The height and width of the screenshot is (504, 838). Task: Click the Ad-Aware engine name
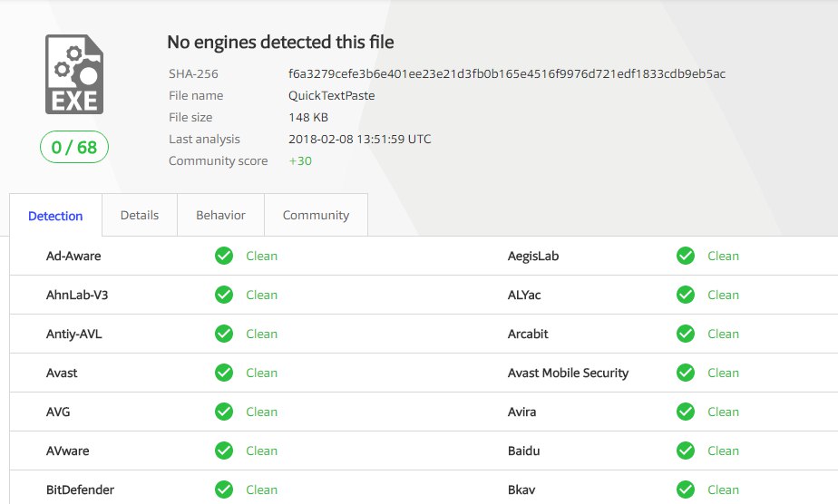tap(73, 256)
